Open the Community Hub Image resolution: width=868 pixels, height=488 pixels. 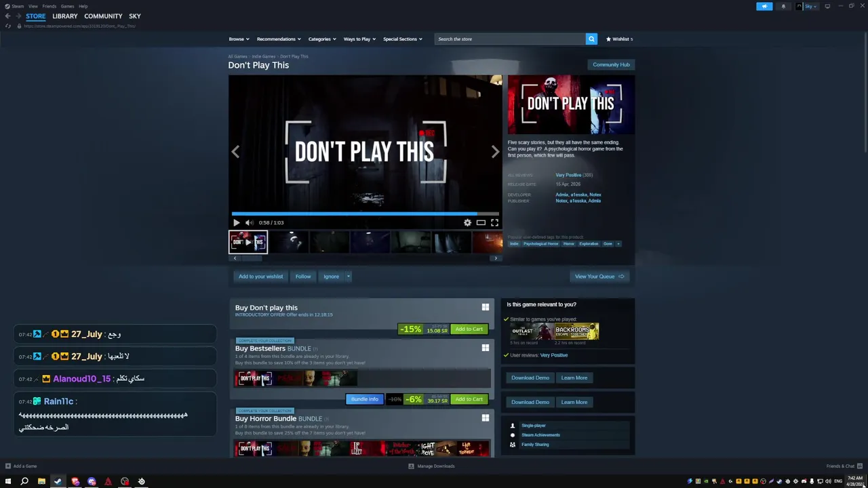611,64
